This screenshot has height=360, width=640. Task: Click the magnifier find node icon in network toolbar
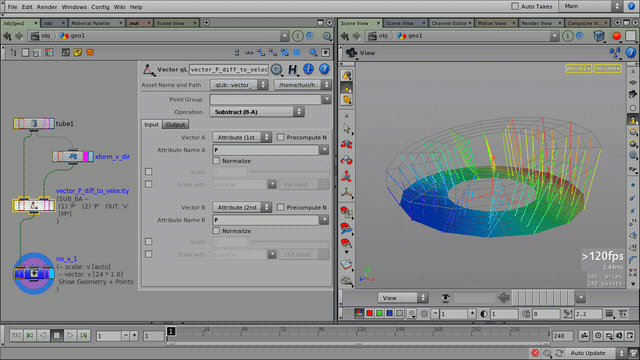(x=313, y=52)
